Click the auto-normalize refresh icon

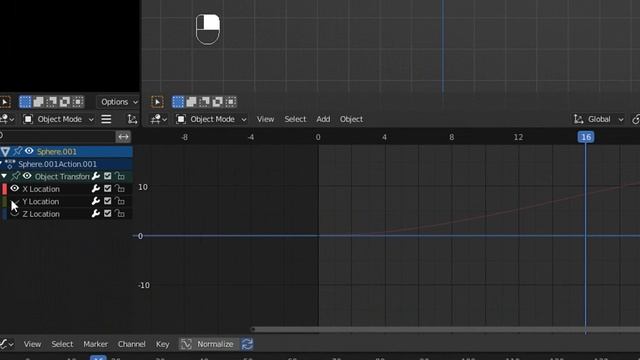click(247, 344)
